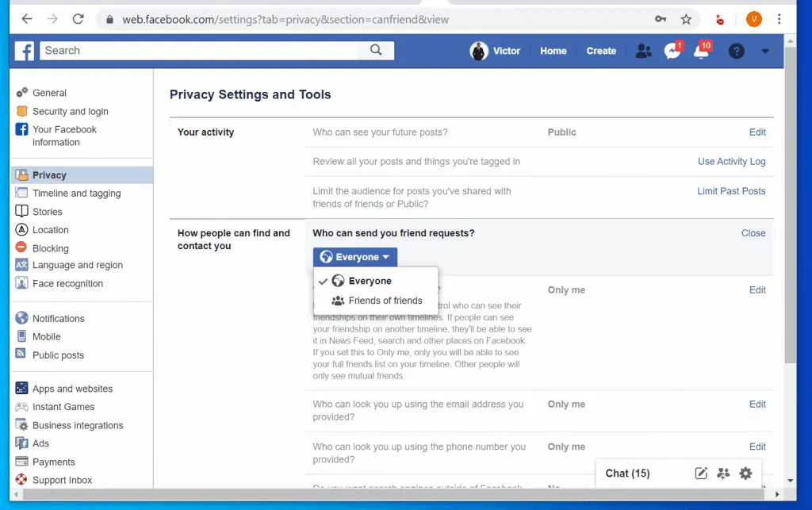
Task: Open Blocking settings
Action: point(50,248)
